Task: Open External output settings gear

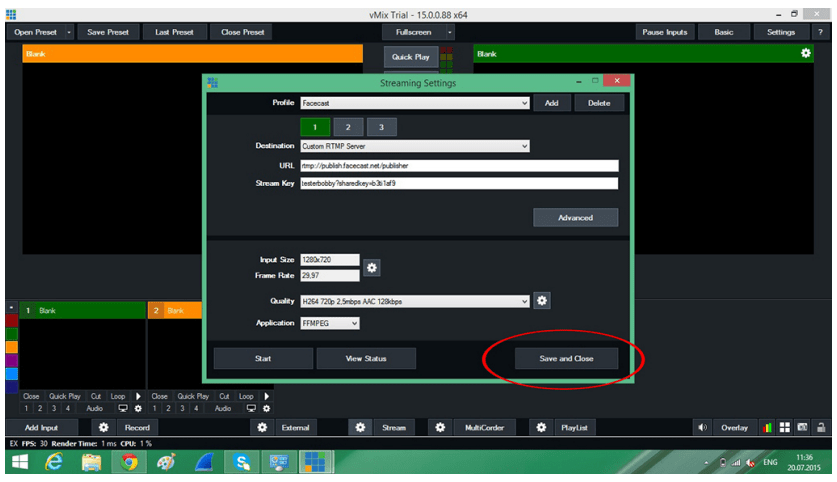Action: tap(262, 427)
